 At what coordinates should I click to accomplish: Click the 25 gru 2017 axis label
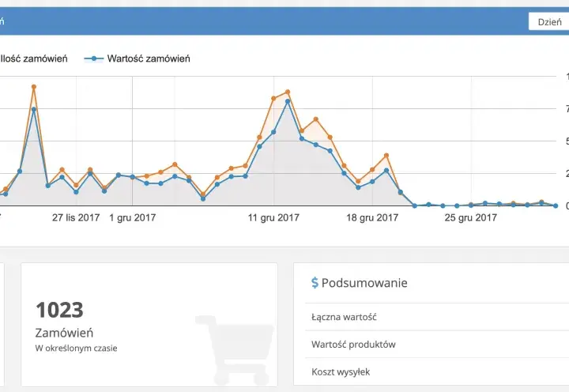[471, 218]
